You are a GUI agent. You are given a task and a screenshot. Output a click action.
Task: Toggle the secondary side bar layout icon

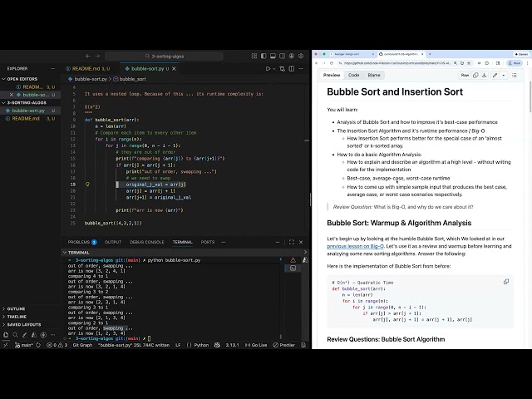(282, 56)
